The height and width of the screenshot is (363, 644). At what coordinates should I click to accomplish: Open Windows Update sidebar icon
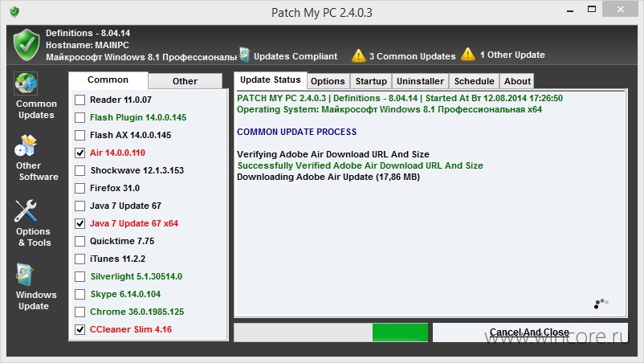pyautogui.click(x=25, y=275)
